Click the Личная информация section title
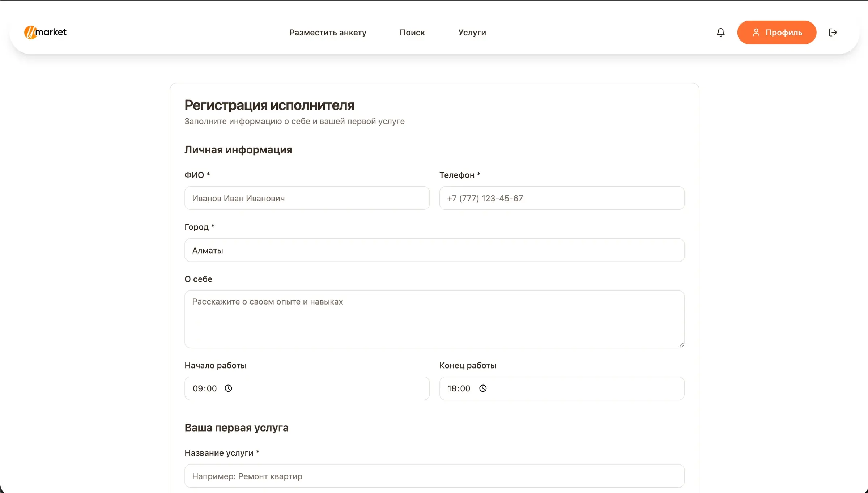This screenshot has height=493, width=868. coord(238,150)
